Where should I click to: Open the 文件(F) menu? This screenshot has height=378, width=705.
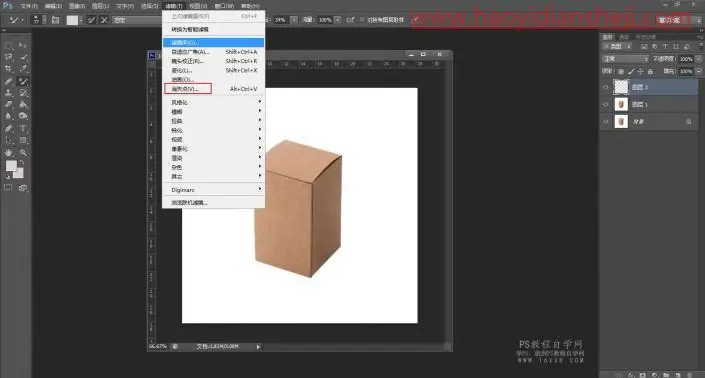(29, 6)
